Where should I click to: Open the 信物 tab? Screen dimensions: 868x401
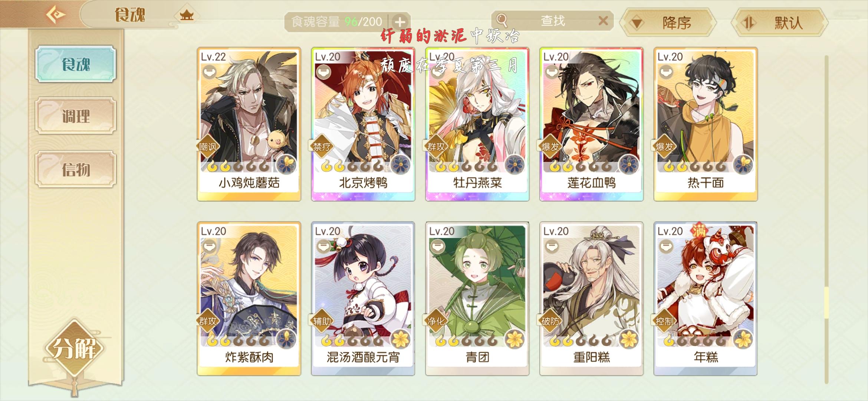(x=76, y=170)
